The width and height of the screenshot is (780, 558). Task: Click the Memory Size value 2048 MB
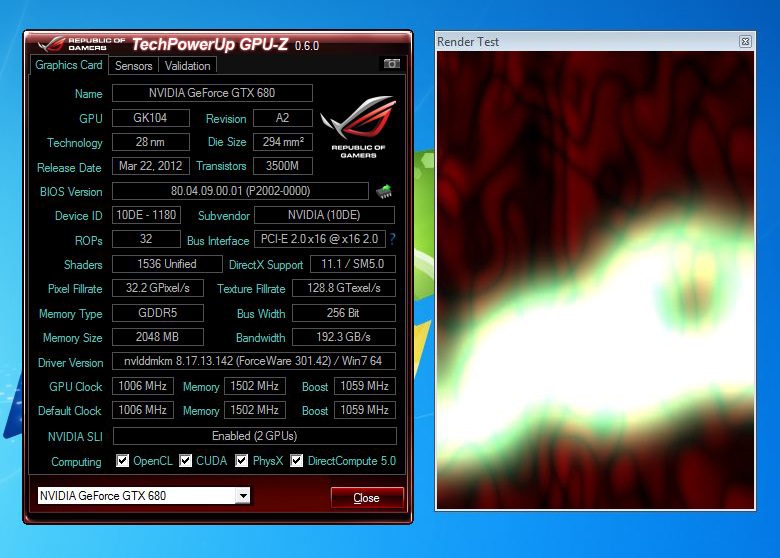(158, 337)
